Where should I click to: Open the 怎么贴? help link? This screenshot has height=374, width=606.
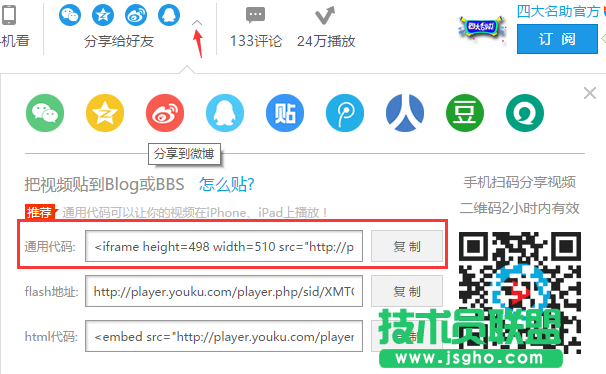coord(226,184)
